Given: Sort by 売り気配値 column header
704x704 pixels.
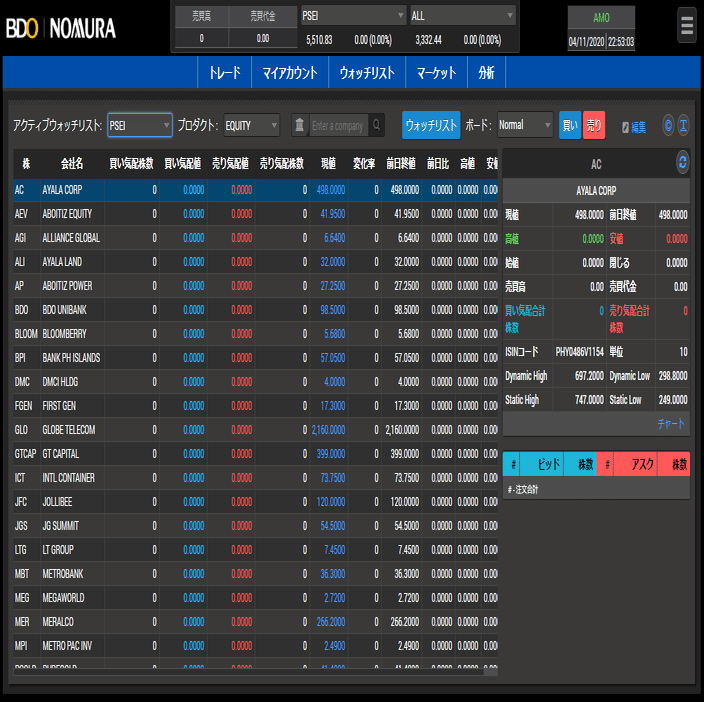Looking at the screenshot, I should coord(230,164).
